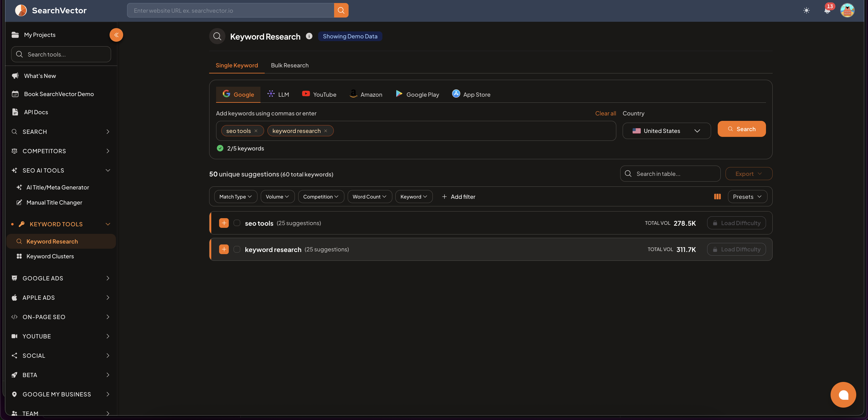Open the Keyword filter dropdown

coord(414,197)
